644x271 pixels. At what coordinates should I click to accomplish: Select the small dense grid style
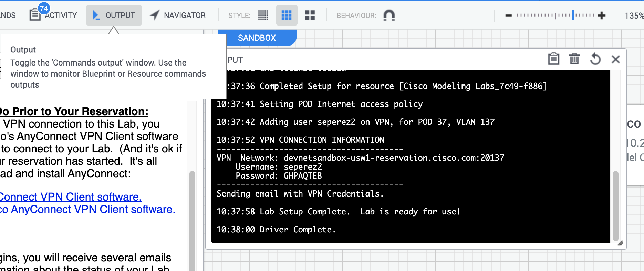[263, 15]
